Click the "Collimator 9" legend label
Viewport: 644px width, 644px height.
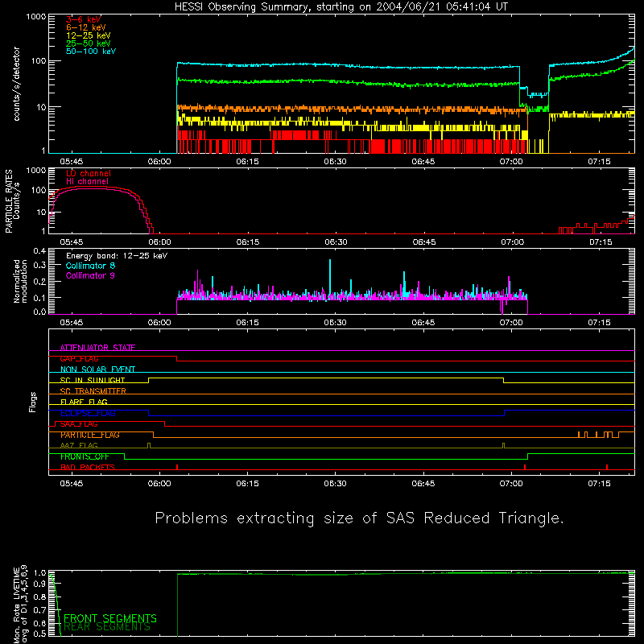90,275
